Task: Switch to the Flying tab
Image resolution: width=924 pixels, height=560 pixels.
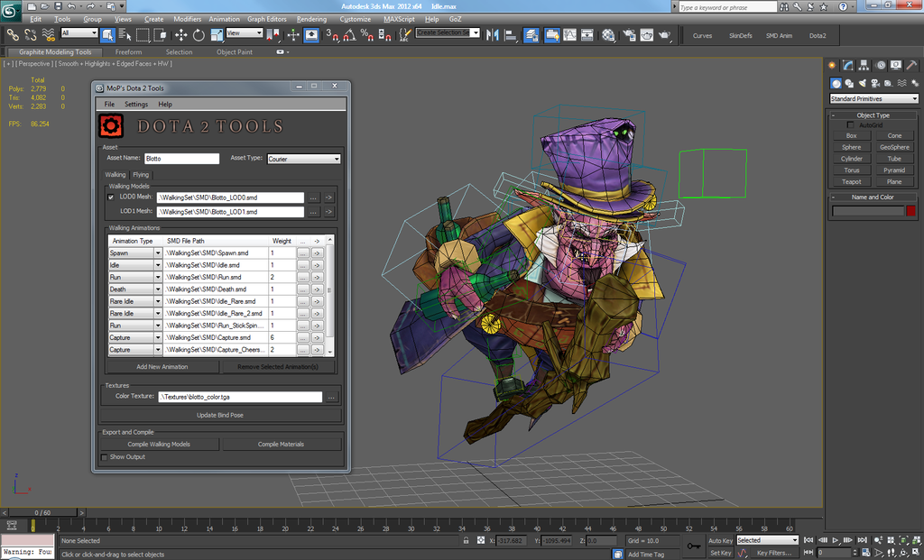Action: tap(141, 175)
